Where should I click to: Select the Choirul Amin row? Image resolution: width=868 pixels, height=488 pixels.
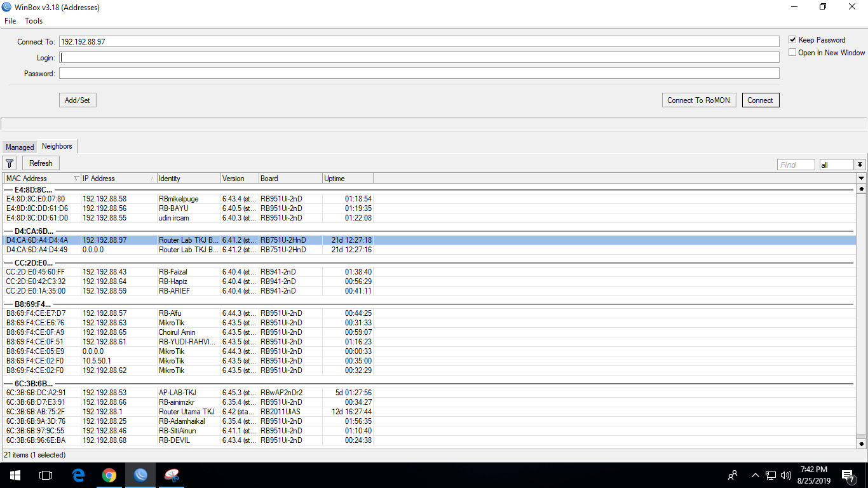[430, 332]
